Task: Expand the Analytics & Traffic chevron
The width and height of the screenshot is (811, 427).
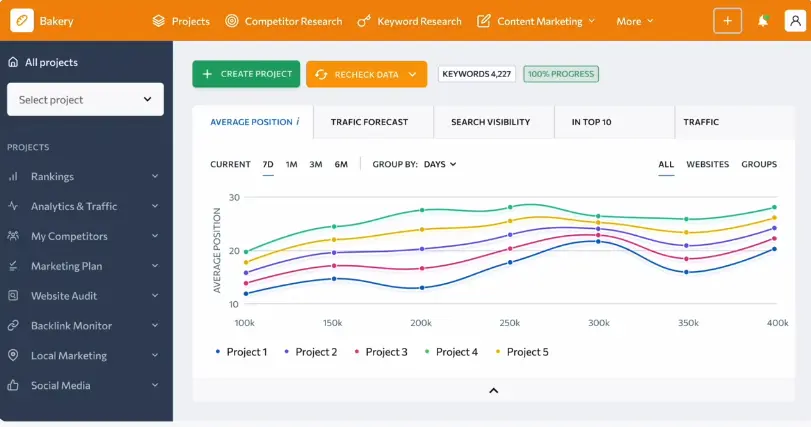Action: point(155,206)
